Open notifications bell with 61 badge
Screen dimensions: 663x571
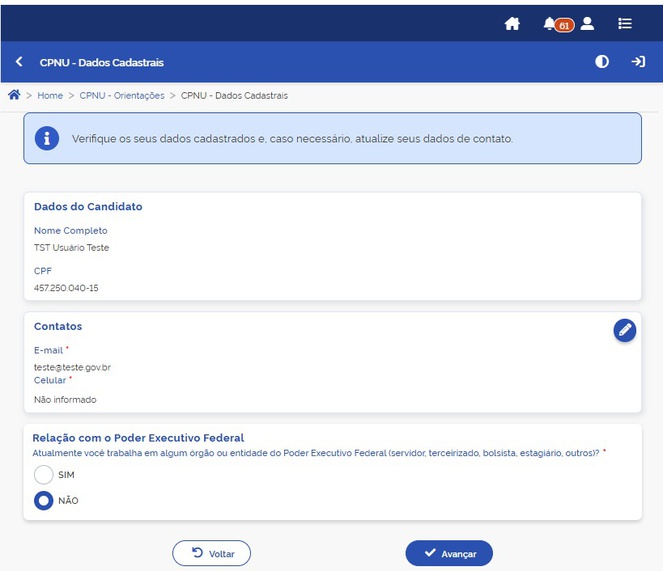pos(559,25)
